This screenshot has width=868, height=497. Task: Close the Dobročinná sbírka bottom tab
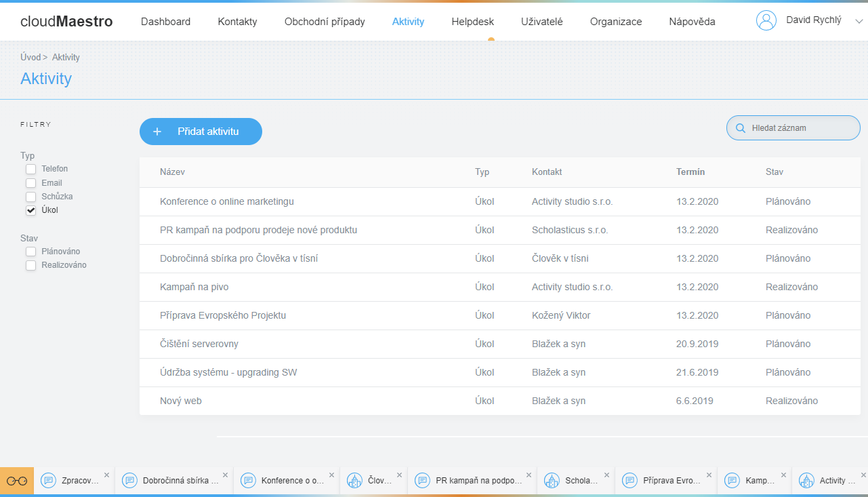(x=226, y=475)
